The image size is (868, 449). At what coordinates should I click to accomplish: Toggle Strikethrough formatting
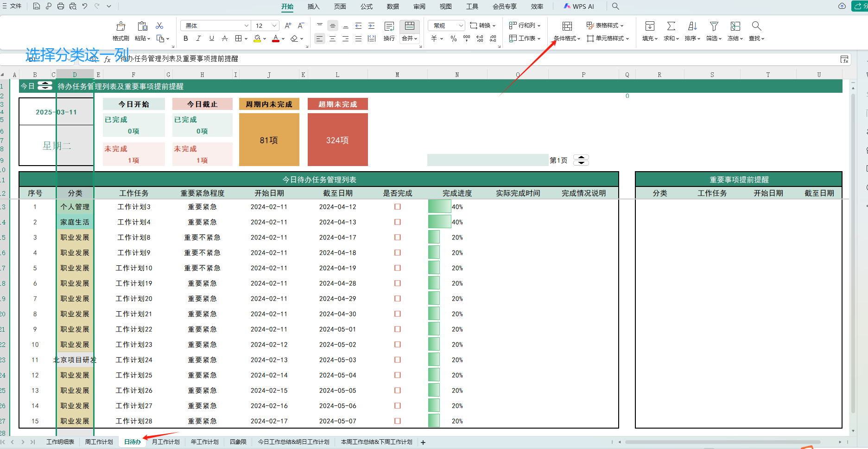(x=225, y=38)
